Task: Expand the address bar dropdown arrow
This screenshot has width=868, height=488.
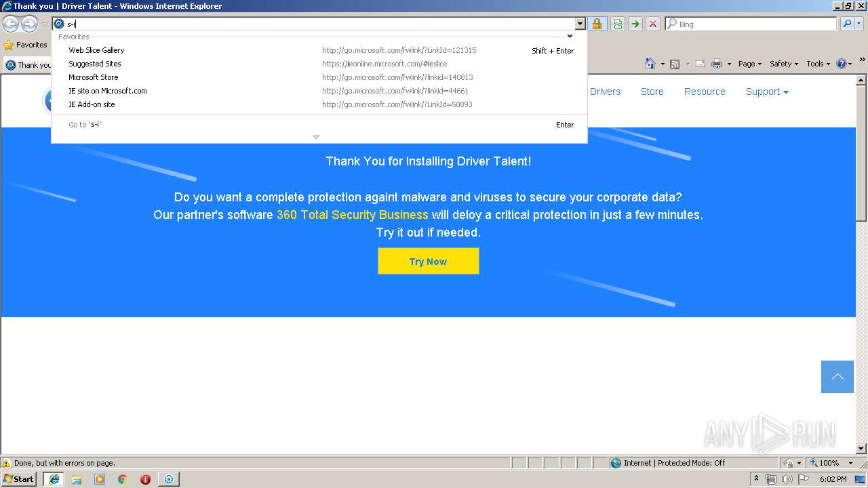Action: tap(580, 24)
